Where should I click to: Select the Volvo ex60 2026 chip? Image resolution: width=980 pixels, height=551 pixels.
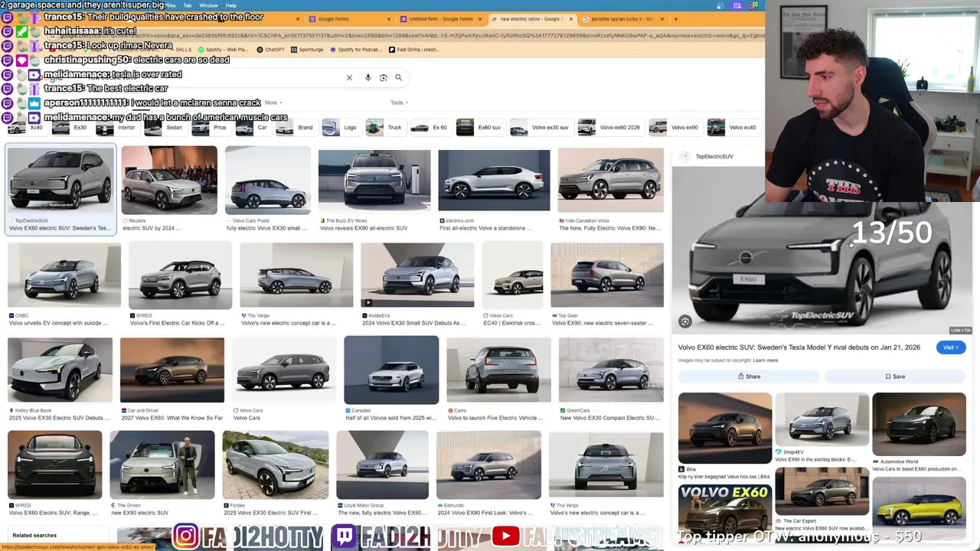pos(610,128)
